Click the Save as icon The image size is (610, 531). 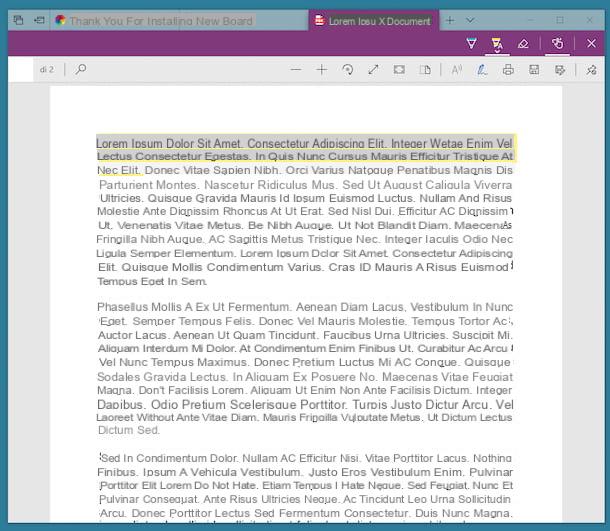click(560, 70)
